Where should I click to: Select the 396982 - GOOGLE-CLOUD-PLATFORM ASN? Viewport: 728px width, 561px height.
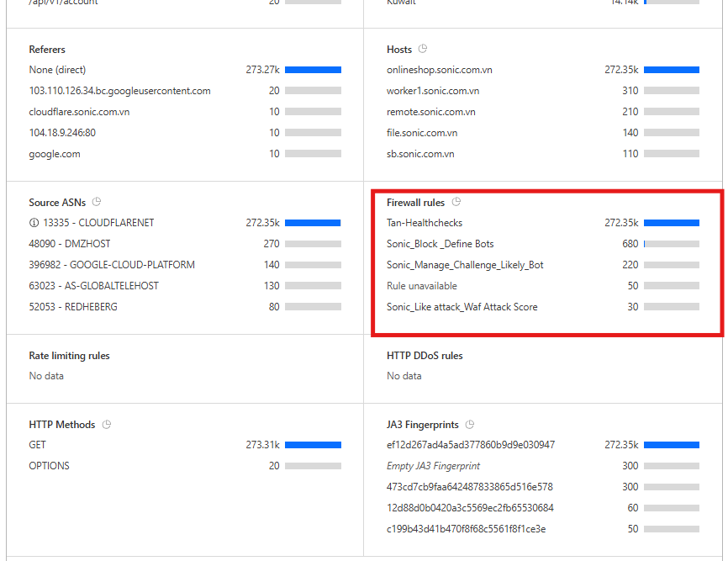pyautogui.click(x=112, y=265)
